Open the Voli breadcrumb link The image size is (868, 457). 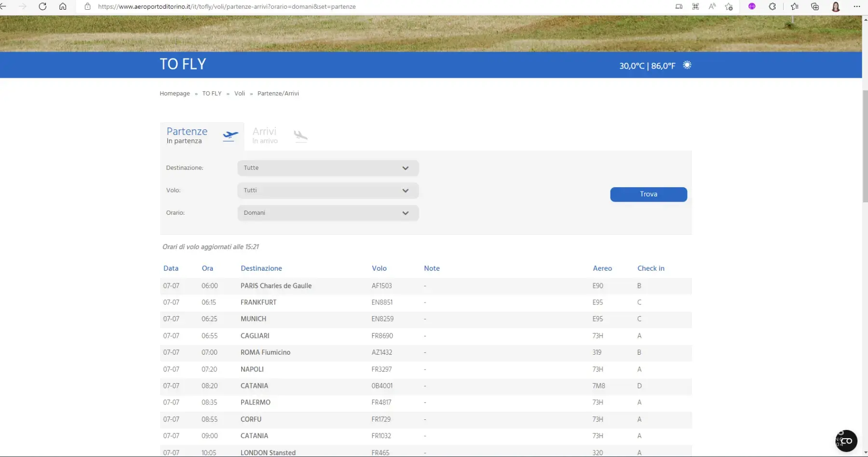coord(240,94)
